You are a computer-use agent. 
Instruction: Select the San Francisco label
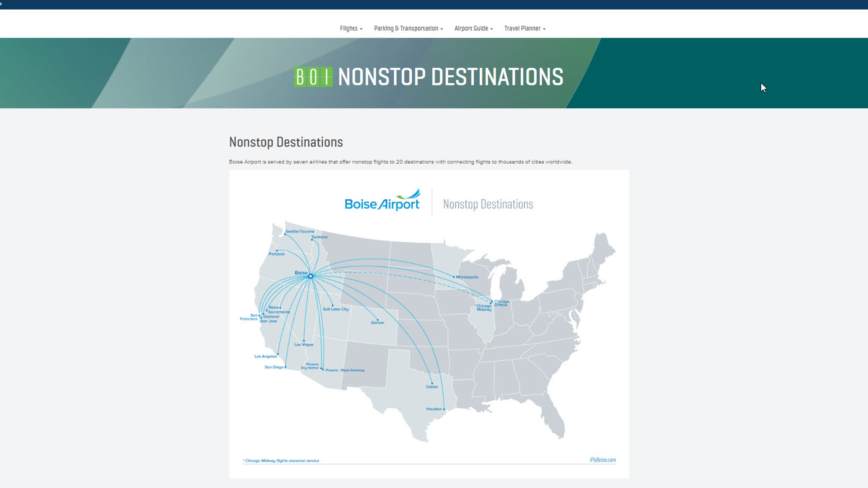click(249, 317)
